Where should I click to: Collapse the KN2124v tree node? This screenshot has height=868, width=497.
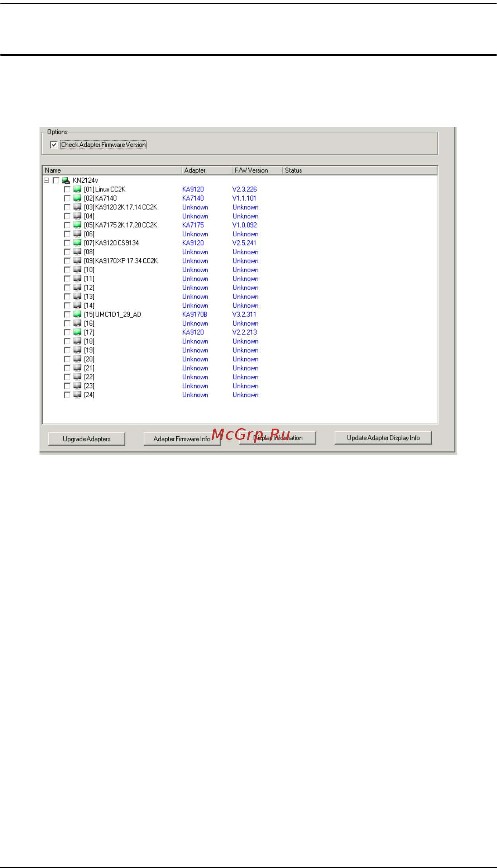click(x=46, y=180)
